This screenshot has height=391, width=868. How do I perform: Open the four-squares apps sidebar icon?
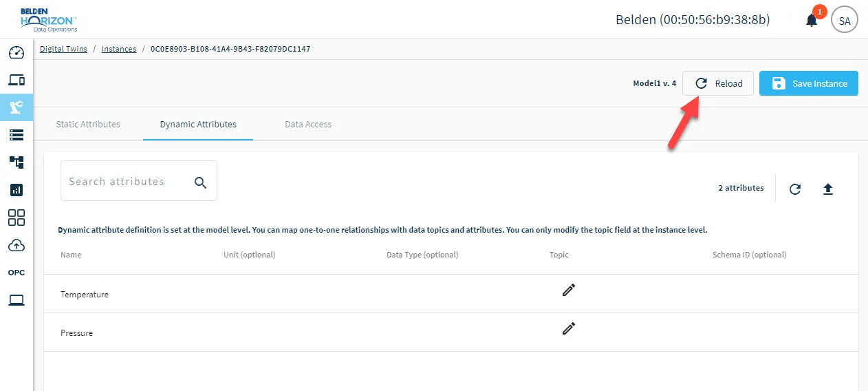pyautogui.click(x=17, y=218)
